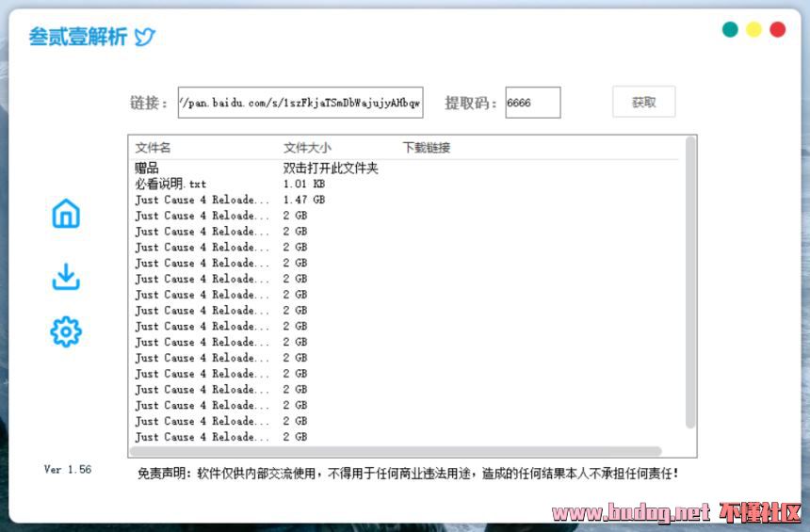Click the 免责声明 disclaimer text
Viewport: 810px width, 532px height.
(x=408, y=473)
